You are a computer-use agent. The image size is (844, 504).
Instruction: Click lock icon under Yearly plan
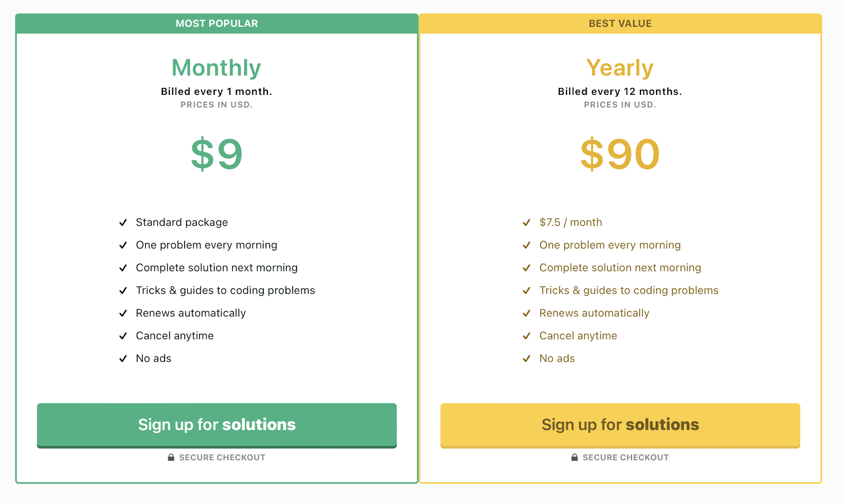(574, 458)
